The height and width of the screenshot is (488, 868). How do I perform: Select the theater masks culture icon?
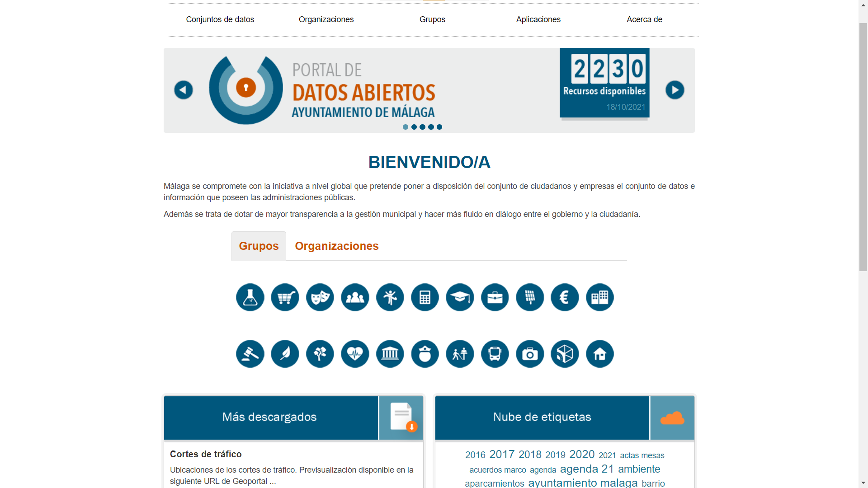pyautogui.click(x=320, y=297)
